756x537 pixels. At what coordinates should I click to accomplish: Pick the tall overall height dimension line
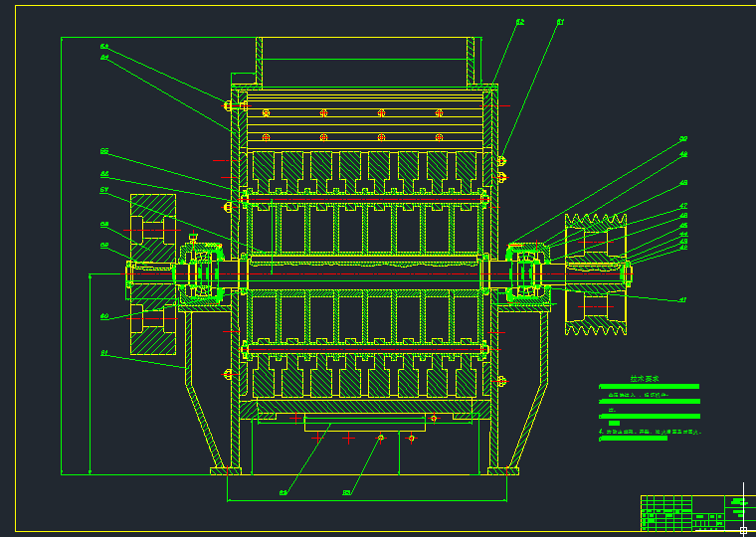point(62,256)
